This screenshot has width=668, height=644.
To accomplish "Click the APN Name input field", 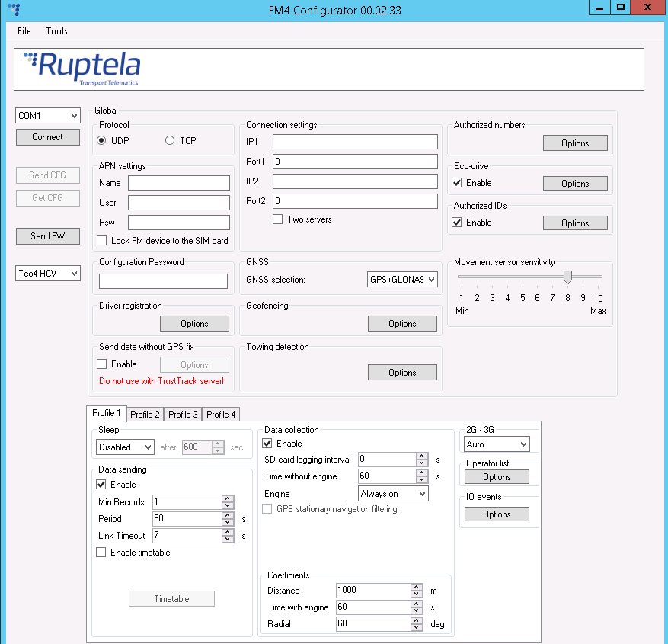I will [179, 183].
